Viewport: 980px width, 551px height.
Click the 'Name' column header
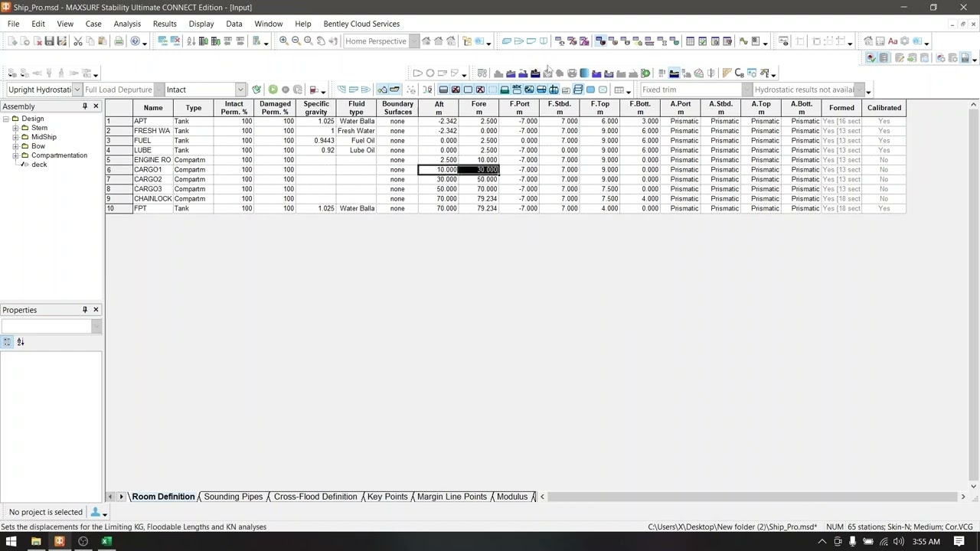[x=153, y=108]
